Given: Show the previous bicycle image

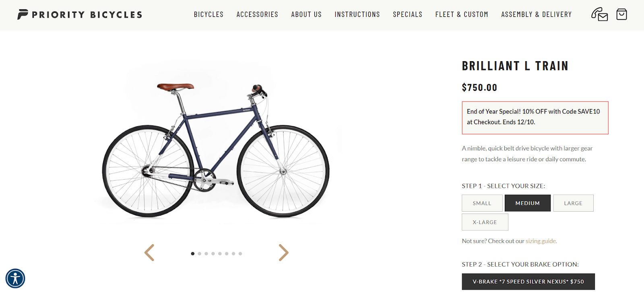Looking at the screenshot, I should [149, 253].
